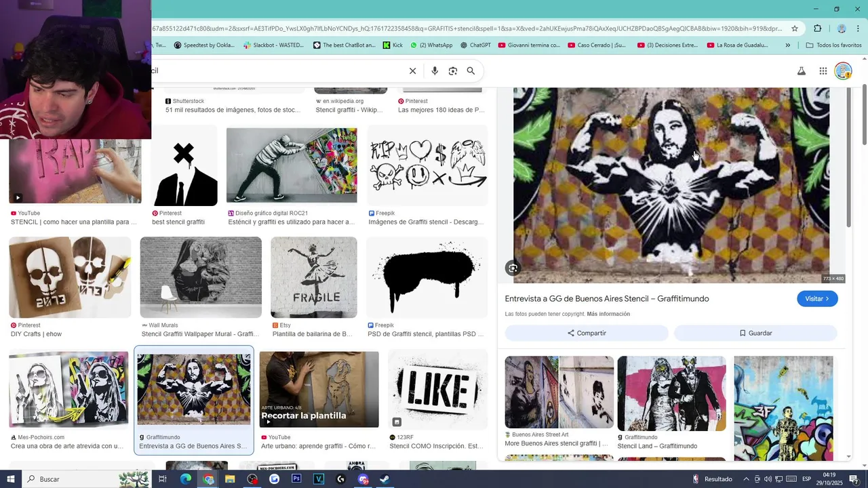868x488 pixels.
Task: Open the Chrome extensions puzzle icon
Action: coord(817,28)
